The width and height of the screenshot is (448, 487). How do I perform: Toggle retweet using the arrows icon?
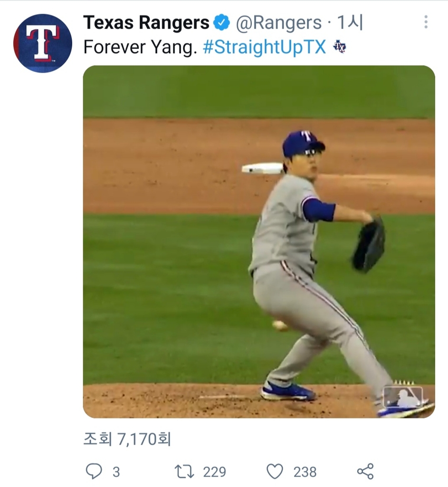pos(184,471)
